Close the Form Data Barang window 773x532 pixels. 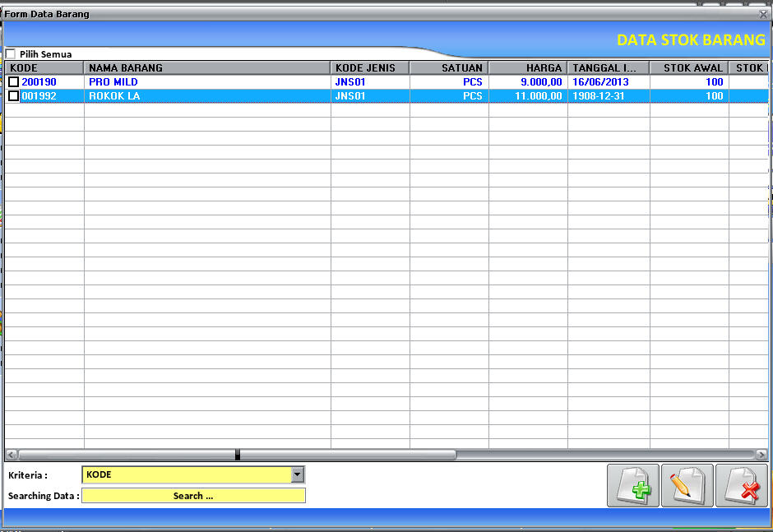(763, 14)
